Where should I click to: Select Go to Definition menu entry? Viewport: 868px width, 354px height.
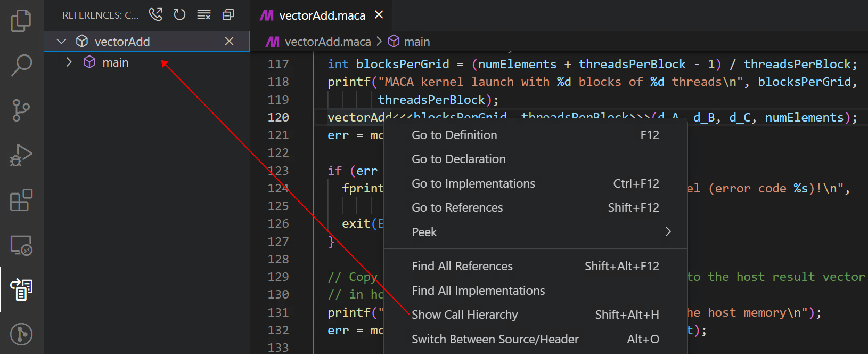[454, 135]
